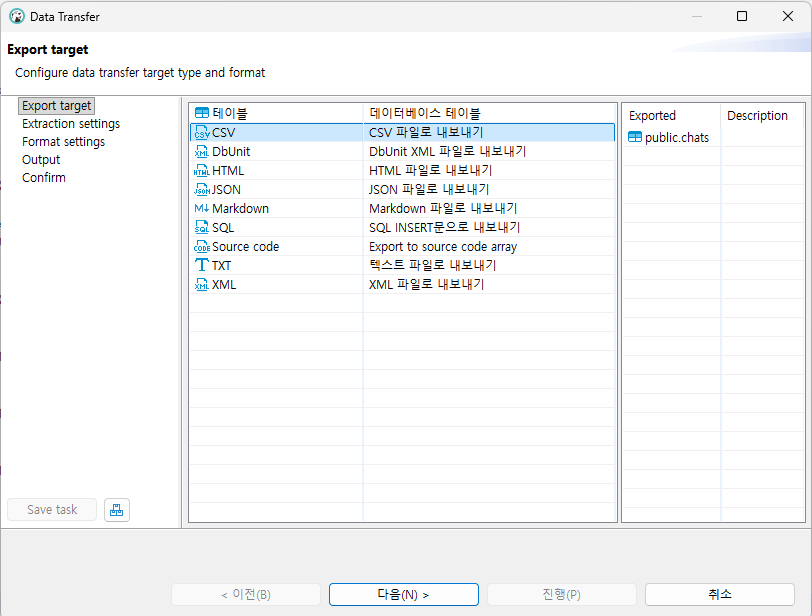Viewport: 812px width, 616px height.
Task: Click description HTML 파일로 내보내기
Action: [x=430, y=171]
